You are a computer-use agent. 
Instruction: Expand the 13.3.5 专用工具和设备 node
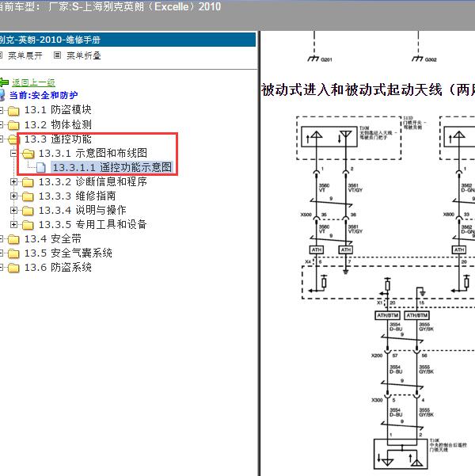(13, 224)
